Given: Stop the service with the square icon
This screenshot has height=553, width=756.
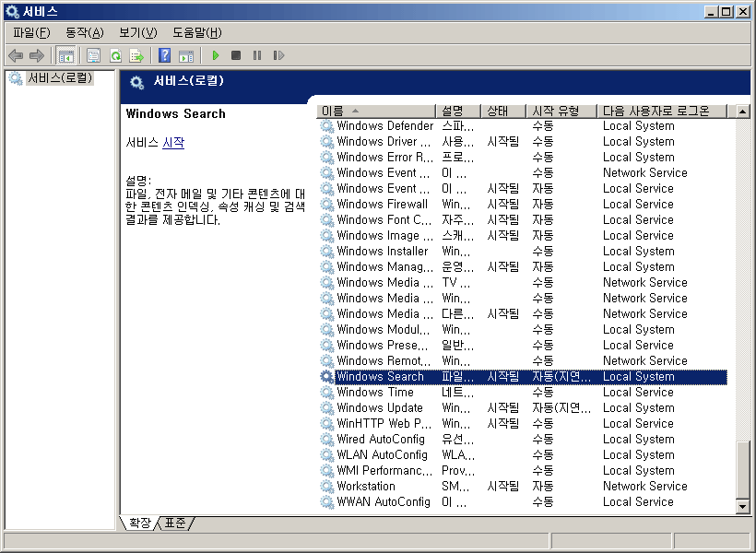Looking at the screenshot, I should [x=236, y=55].
